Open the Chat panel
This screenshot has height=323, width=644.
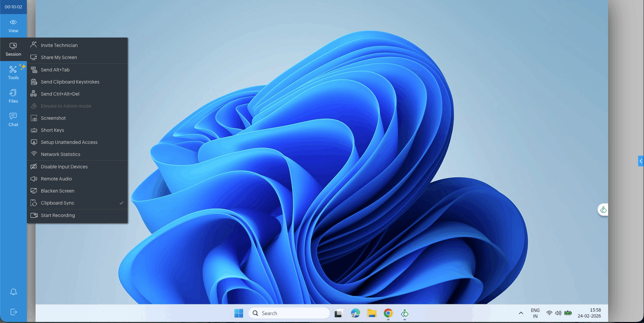13,120
